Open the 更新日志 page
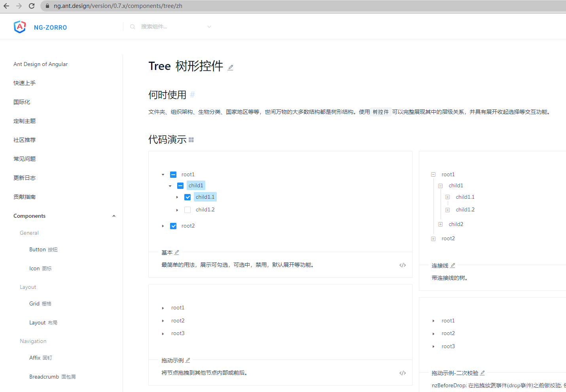Image resolution: width=566 pixels, height=392 pixels. (x=25, y=178)
